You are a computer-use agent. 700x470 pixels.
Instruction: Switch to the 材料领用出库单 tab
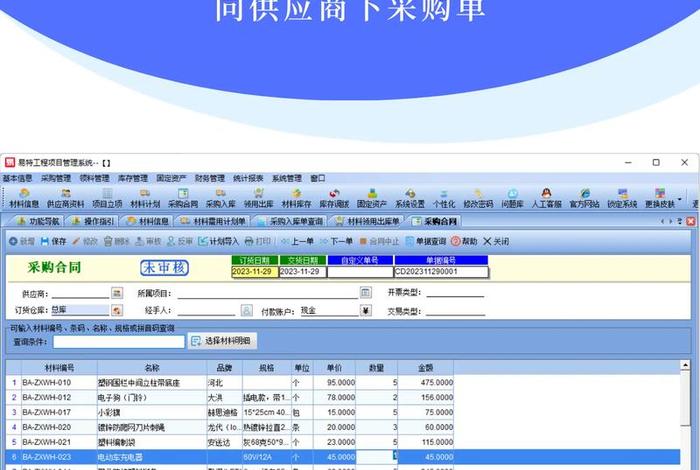(367, 221)
